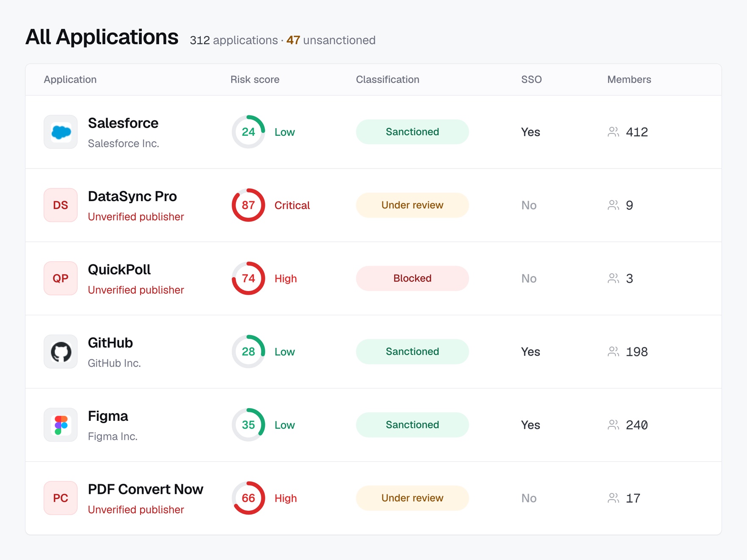Click SSO 'Yes' in Figma row
The image size is (747, 560).
click(531, 425)
